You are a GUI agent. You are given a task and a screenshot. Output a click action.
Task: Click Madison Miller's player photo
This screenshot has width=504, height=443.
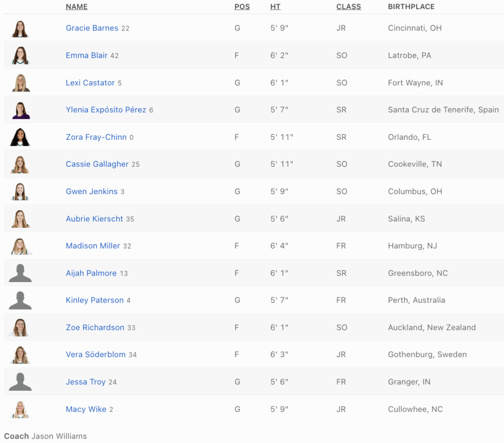click(x=20, y=246)
